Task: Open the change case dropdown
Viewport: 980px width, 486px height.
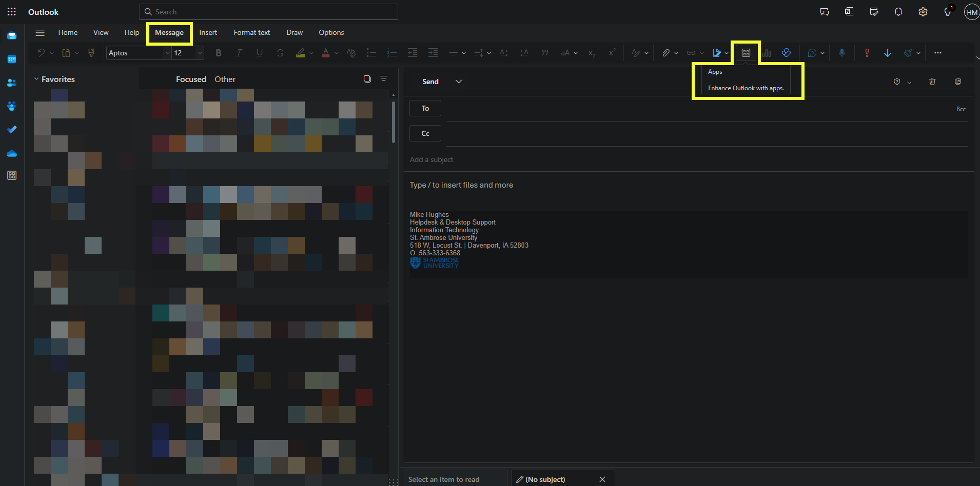Action: click(x=569, y=53)
